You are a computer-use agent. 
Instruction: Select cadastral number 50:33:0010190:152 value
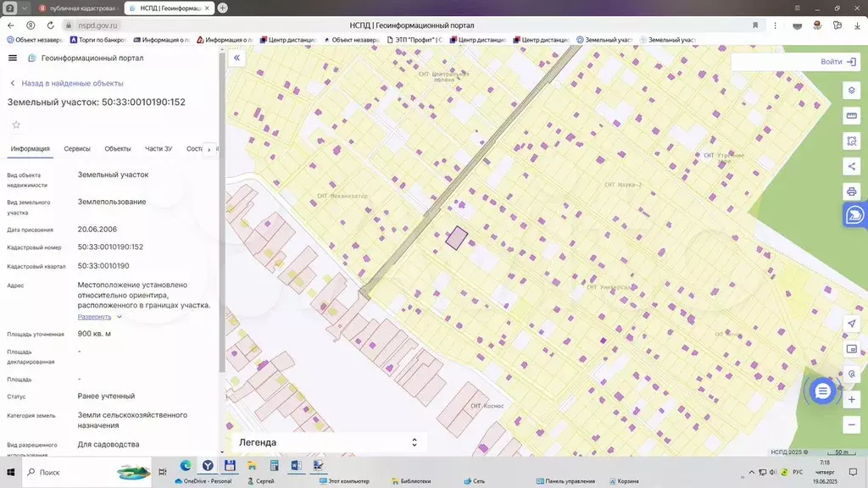pyautogui.click(x=110, y=247)
